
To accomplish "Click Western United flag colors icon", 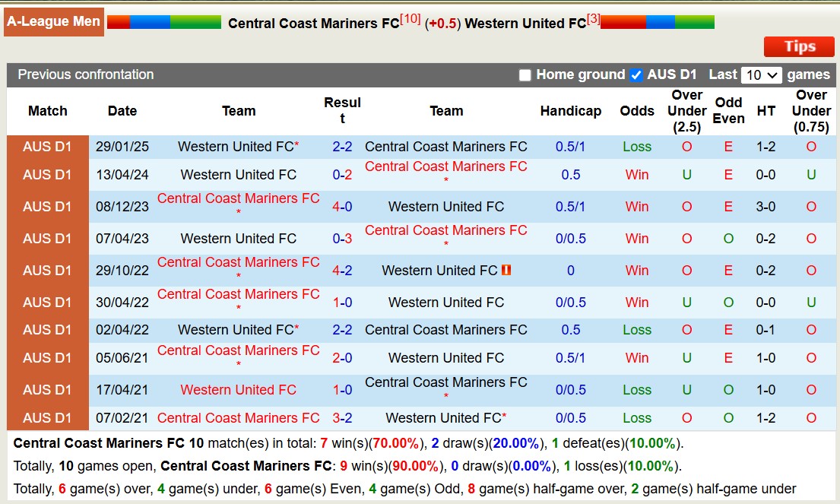I will 657,22.
